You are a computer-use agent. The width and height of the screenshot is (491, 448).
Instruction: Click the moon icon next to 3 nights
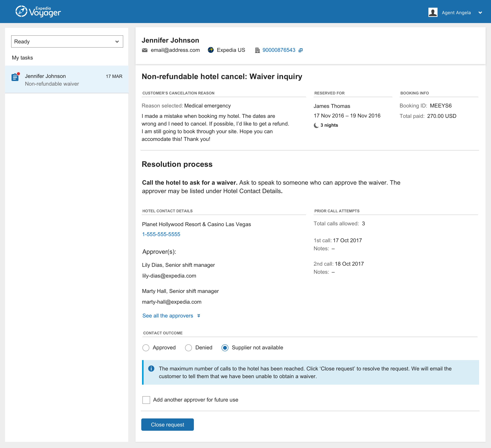pos(316,125)
